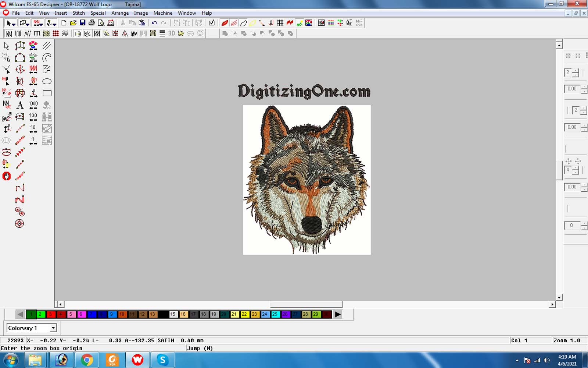This screenshot has width=588, height=368.
Task: Open a design using the Open folder icon
Action: (x=73, y=23)
